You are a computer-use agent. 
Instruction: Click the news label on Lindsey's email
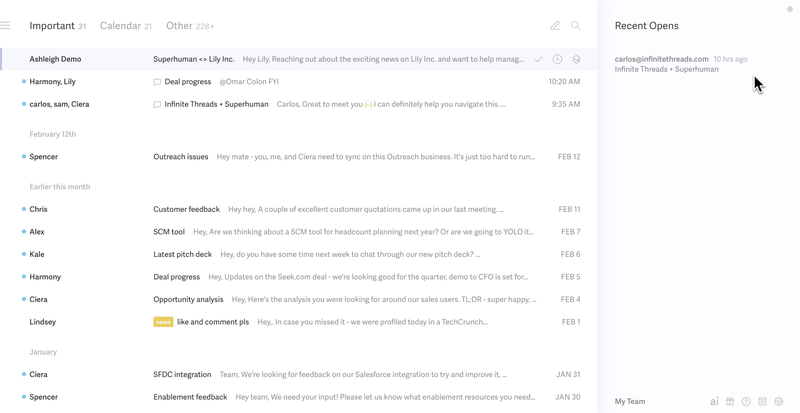(163, 322)
